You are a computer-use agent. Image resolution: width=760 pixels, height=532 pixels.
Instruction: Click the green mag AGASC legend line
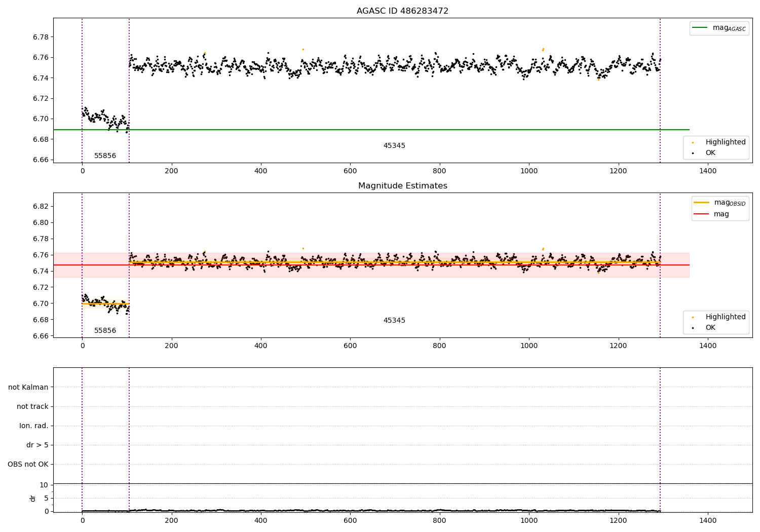[700, 28]
